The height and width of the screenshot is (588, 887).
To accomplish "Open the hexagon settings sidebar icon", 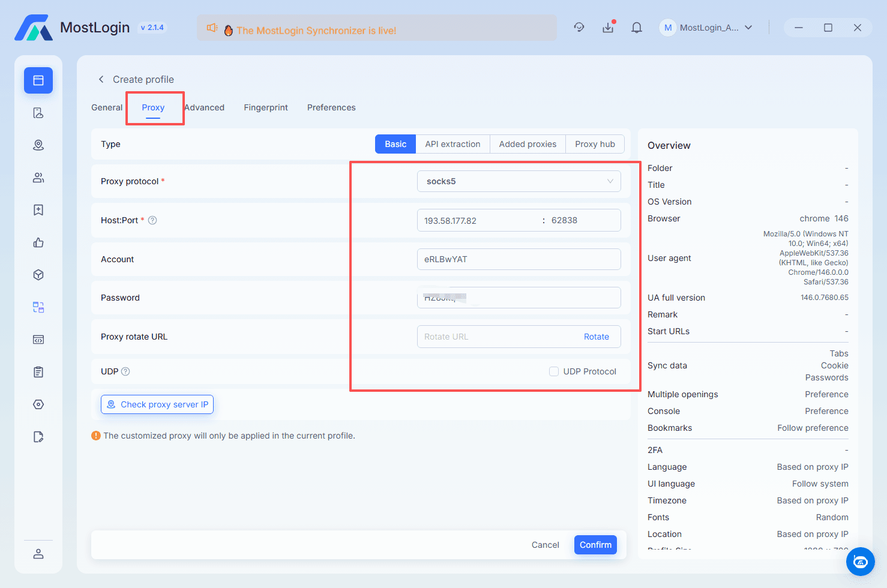I will point(38,404).
